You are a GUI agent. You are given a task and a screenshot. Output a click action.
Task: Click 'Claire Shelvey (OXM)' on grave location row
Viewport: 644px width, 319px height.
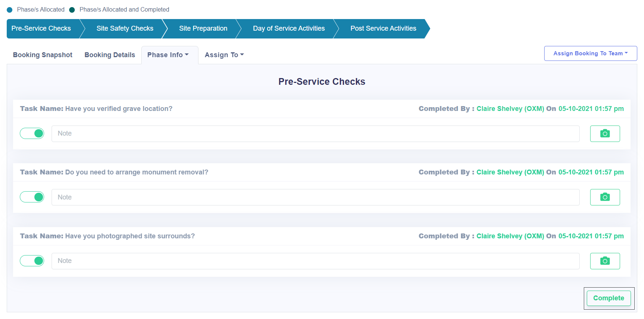pyautogui.click(x=510, y=109)
